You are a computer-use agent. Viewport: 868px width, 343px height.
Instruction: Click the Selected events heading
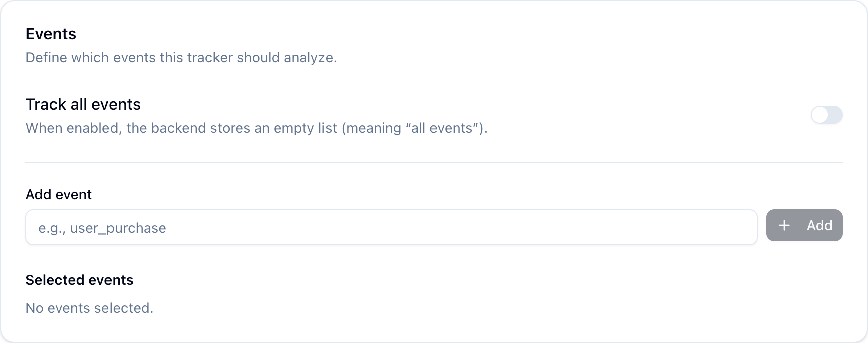[79, 280]
